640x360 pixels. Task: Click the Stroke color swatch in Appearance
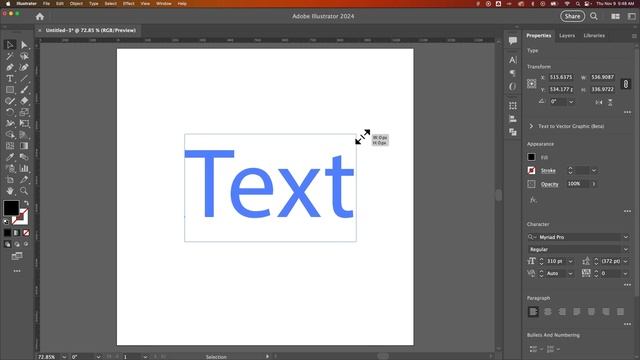[x=531, y=171]
